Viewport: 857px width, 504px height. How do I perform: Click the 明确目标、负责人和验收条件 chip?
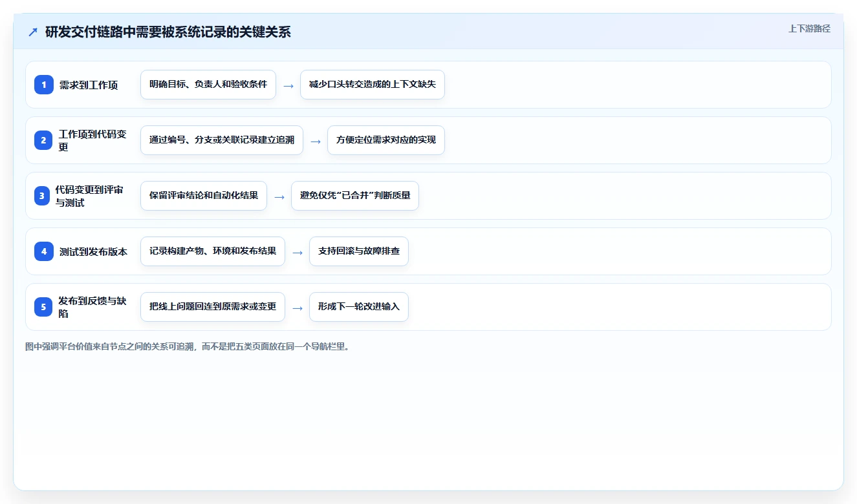click(x=208, y=85)
